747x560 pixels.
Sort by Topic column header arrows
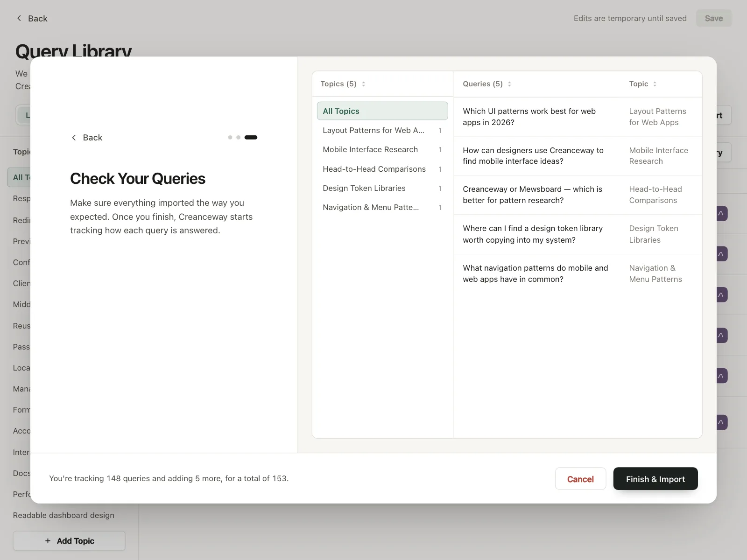coord(655,84)
